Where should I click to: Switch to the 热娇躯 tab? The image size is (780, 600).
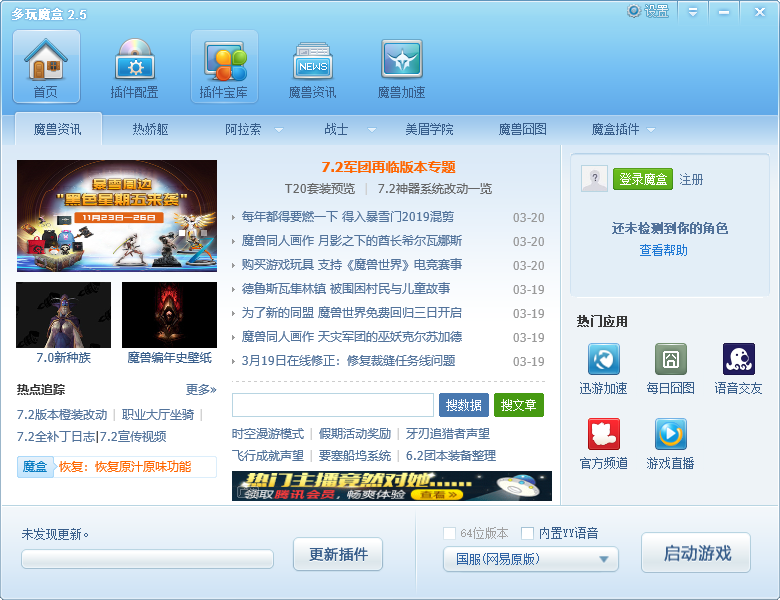[150, 130]
